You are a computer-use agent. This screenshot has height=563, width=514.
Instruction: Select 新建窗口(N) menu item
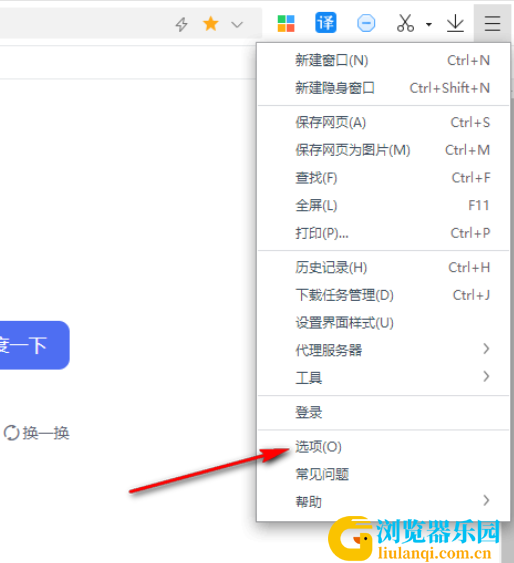coord(383,60)
